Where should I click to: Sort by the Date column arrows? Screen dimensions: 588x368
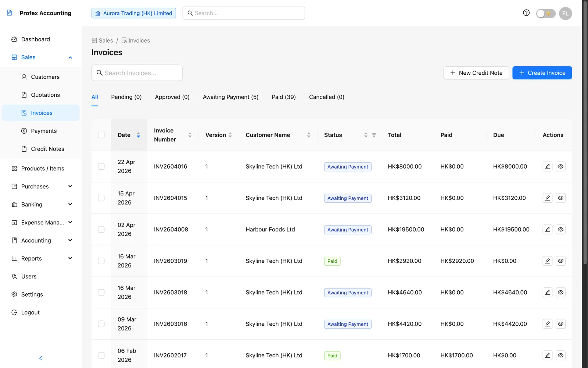[139, 135]
